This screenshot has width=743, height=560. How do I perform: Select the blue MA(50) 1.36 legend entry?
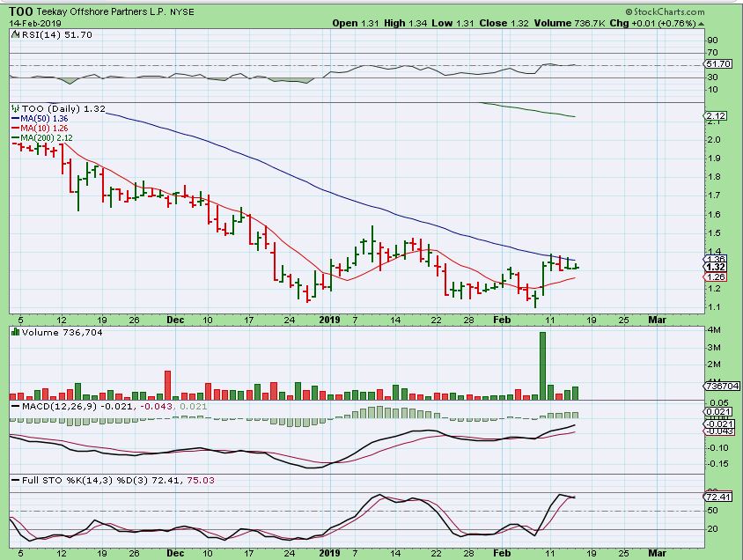[40, 119]
